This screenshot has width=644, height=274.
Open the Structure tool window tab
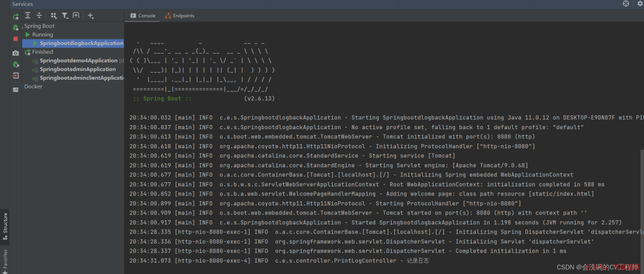click(x=5, y=226)
